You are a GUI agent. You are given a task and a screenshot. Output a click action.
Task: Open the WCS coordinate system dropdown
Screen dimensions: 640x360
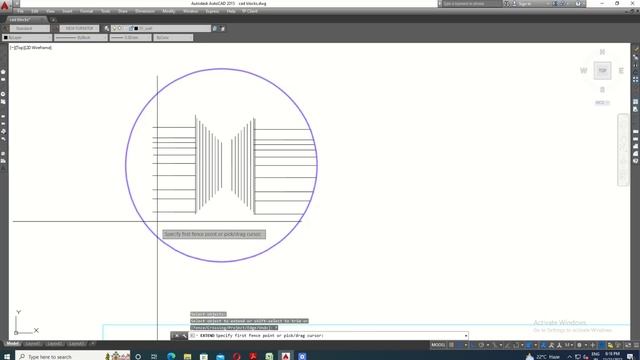point(602,102)
